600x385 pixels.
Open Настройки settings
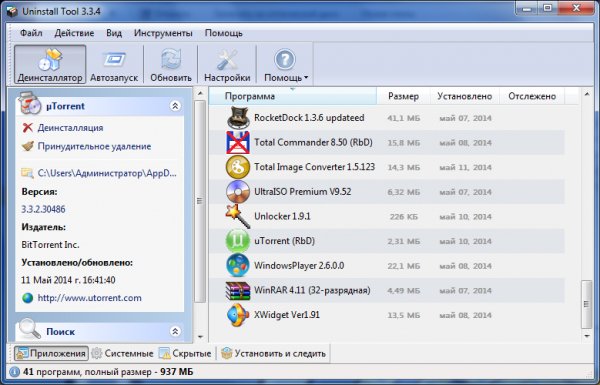coord(227,64)
